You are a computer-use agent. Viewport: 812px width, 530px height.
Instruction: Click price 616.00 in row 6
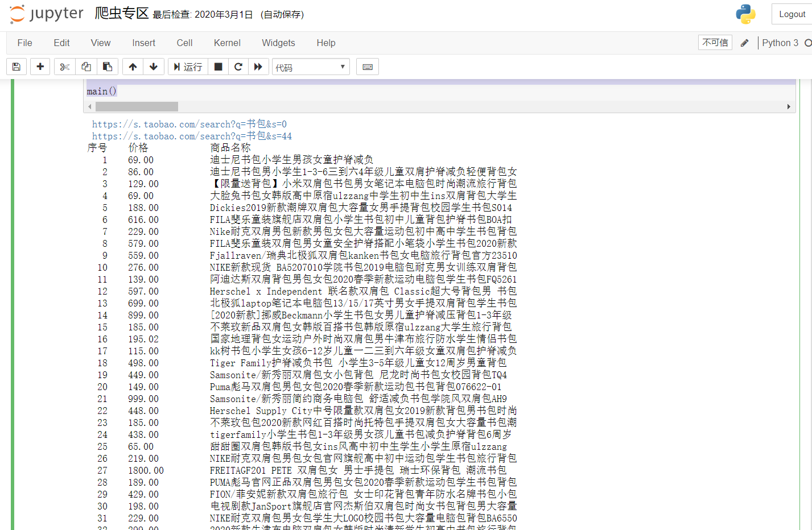tap(143, 220)
